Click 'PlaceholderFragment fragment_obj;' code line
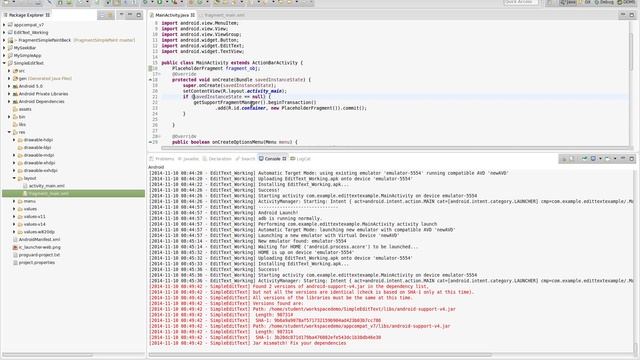640x360 pixels. pyautogui.click(x=216, y=69)
